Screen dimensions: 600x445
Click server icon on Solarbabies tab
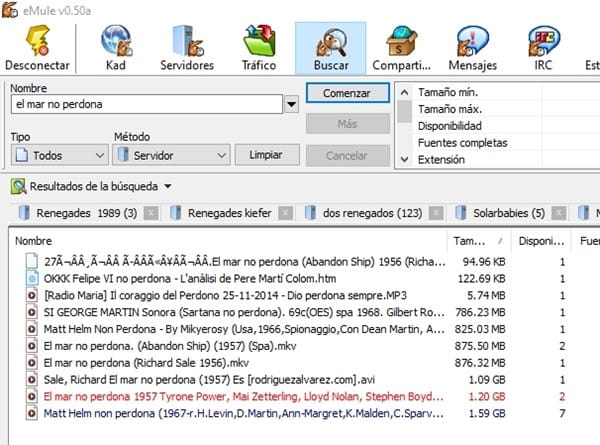461,213
